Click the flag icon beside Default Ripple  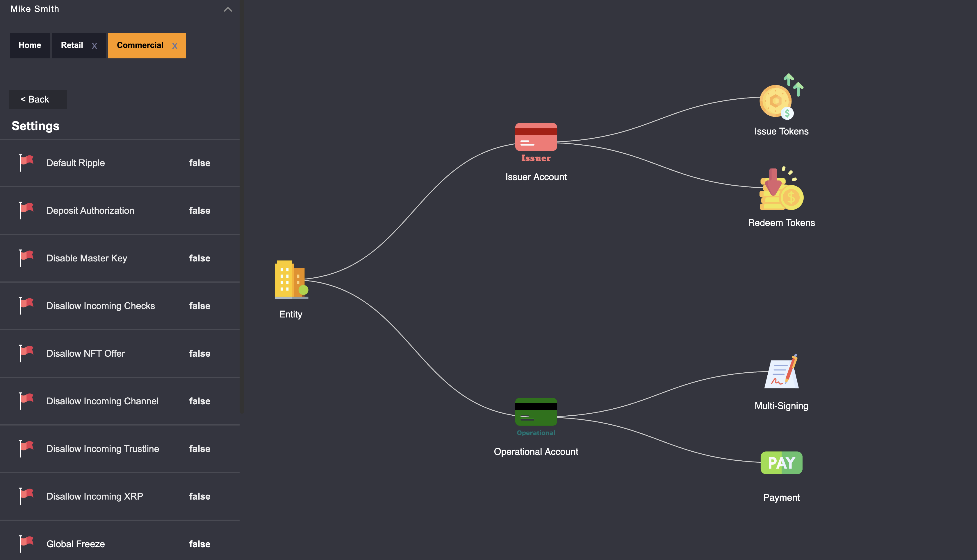[26, 163]
